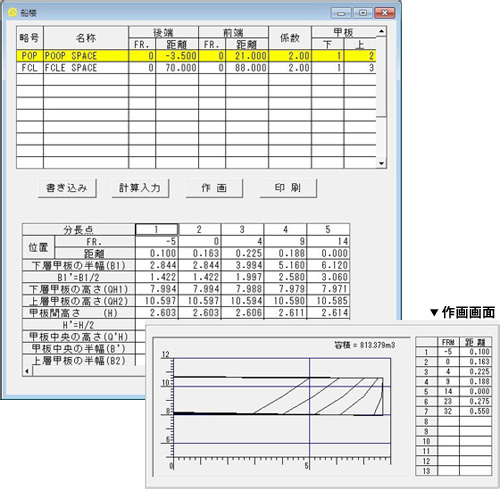Click distance 0.275 in drawing window table
Image resolution: width=500 pixels, height=490 pixels.
coord(476,401)
